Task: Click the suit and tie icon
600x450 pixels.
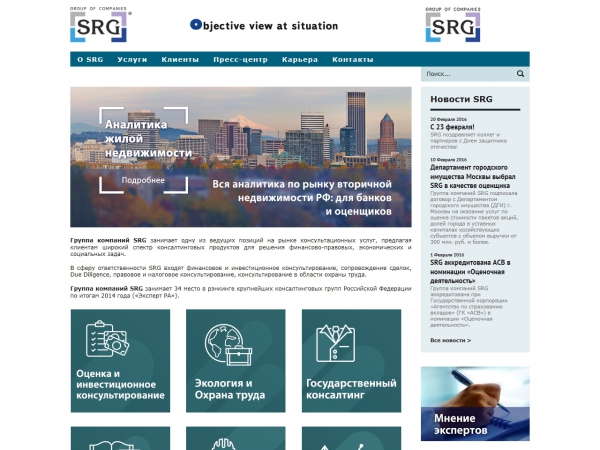Action: tap(336, 343)
